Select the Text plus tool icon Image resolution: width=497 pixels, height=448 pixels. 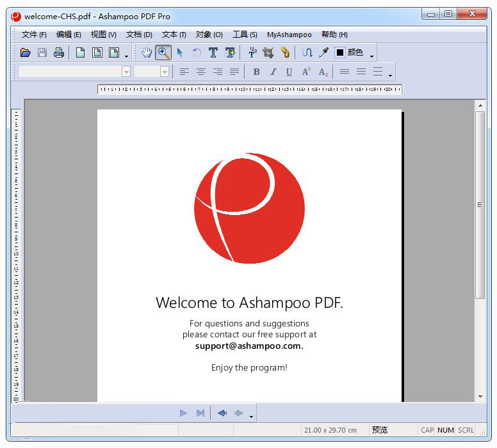tap(230, 52)
